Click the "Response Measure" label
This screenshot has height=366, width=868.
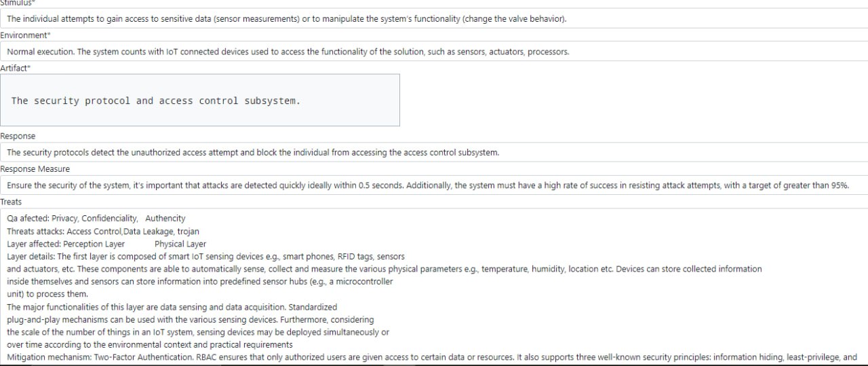(x=35, y=169)
